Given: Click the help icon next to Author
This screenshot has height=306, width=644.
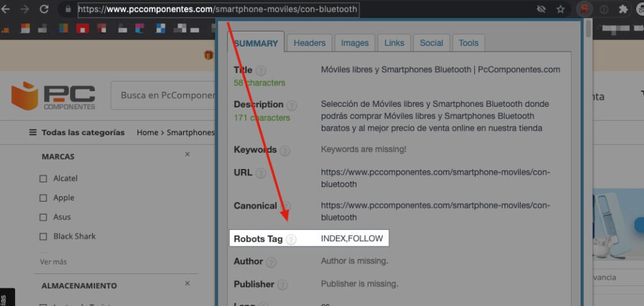Looking at the screenshot, I should click(271, 262).
